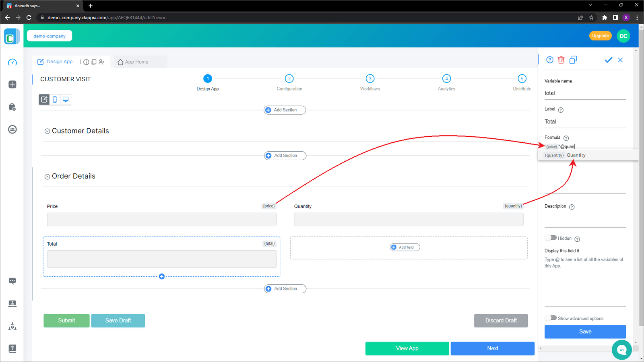Enable Show advanced options
The width and height of the screenshot is (644, 362).
550,317
